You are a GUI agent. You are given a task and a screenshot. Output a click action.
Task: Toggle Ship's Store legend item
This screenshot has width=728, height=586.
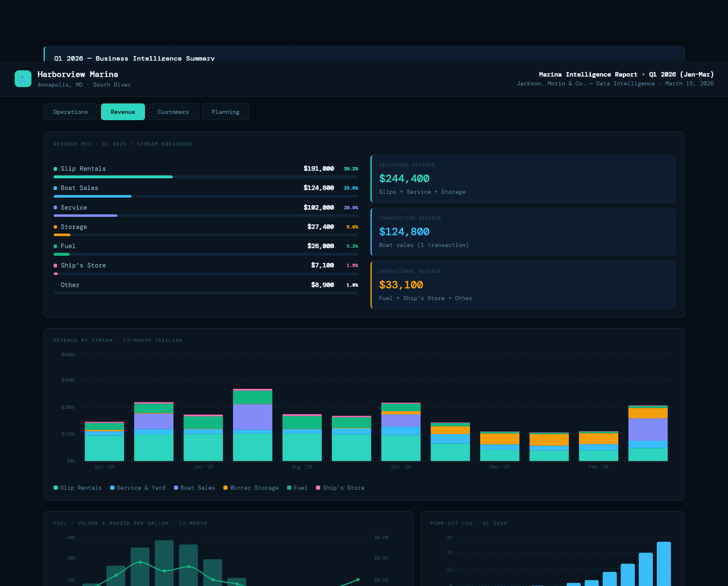coord(340,487)
